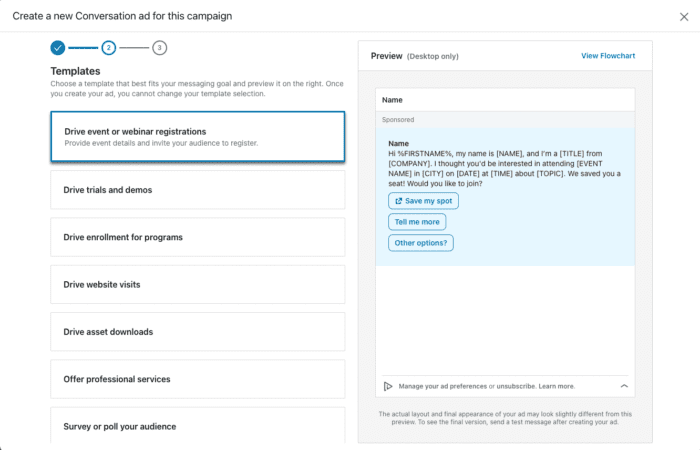Screen dimensions: 700x450
Task: Click the ad preferences play triangle icon
Action: click(388, 386)
